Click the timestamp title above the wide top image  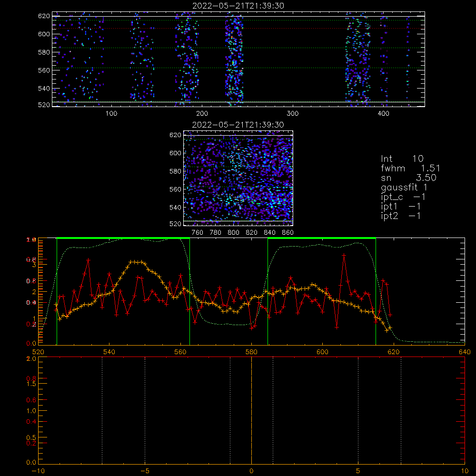click(238, 6)
